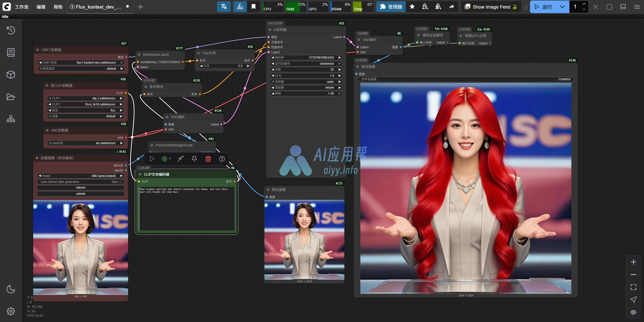
Task: Click the drag handle dots beside Run
Action: pos(526,7)
